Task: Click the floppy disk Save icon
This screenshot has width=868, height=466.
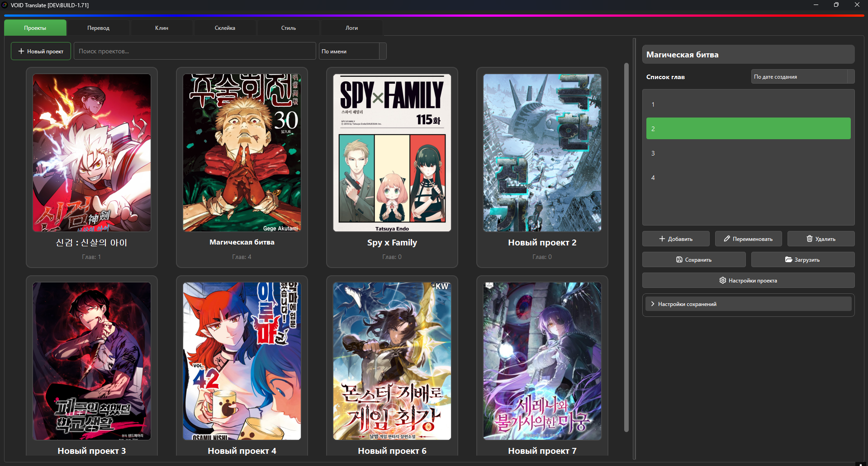Action: coord(679,259)
